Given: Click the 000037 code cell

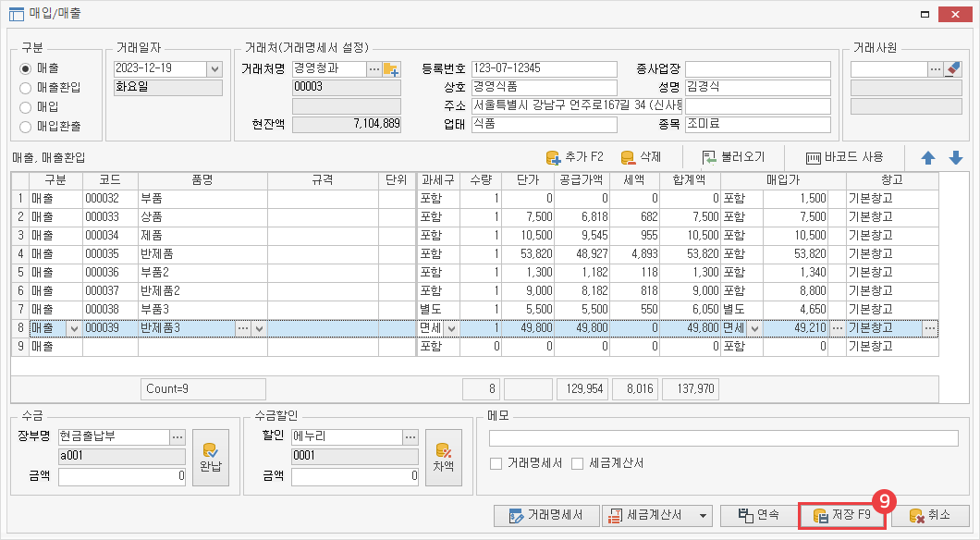Looking at the screenshot, I should [110, 291].
